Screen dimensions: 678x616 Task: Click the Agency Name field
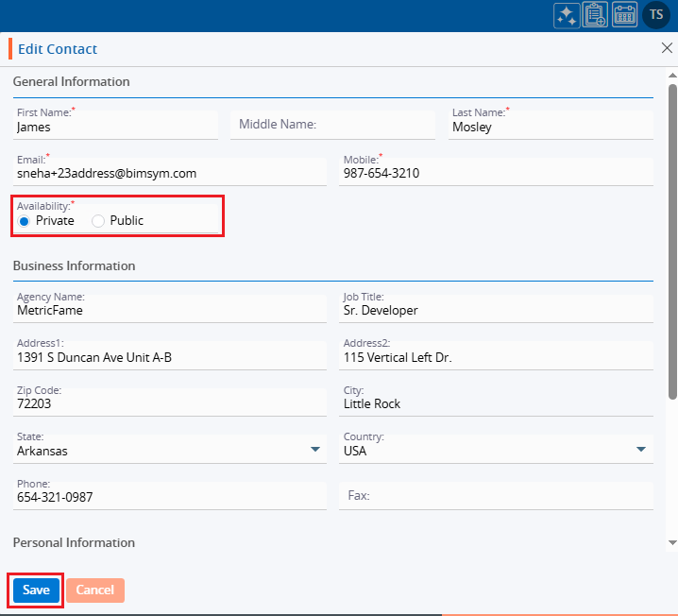(170, 310)
